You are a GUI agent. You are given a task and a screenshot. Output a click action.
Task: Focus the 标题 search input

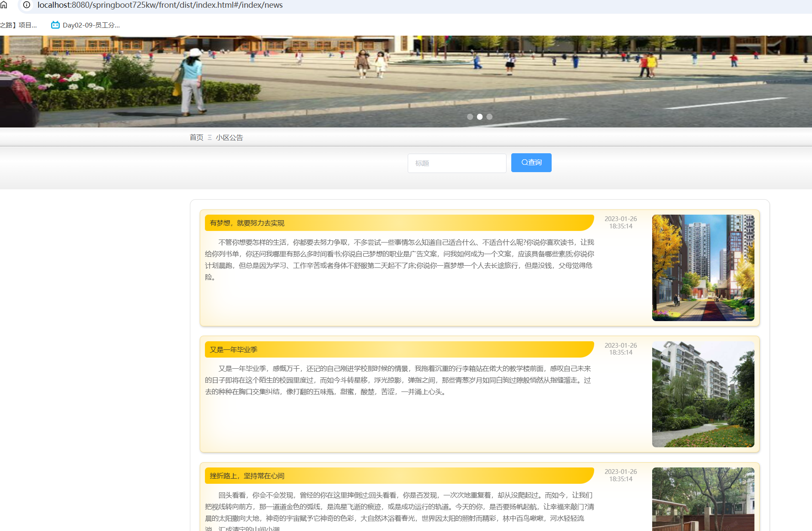[457, 163]
